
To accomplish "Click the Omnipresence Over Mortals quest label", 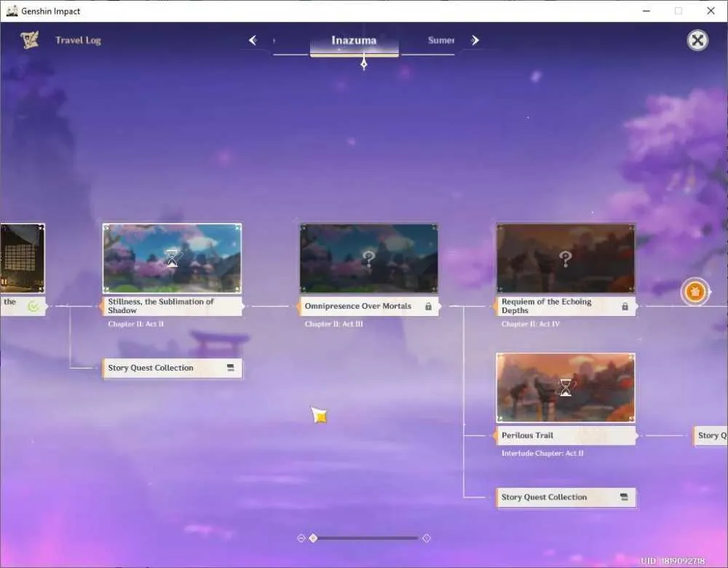I will (368, 306).
